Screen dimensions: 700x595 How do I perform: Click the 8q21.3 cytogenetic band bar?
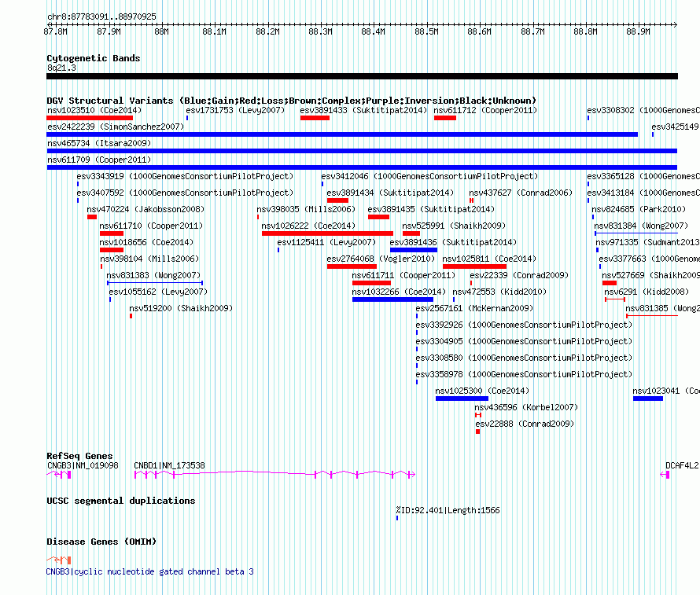point(362,76)
